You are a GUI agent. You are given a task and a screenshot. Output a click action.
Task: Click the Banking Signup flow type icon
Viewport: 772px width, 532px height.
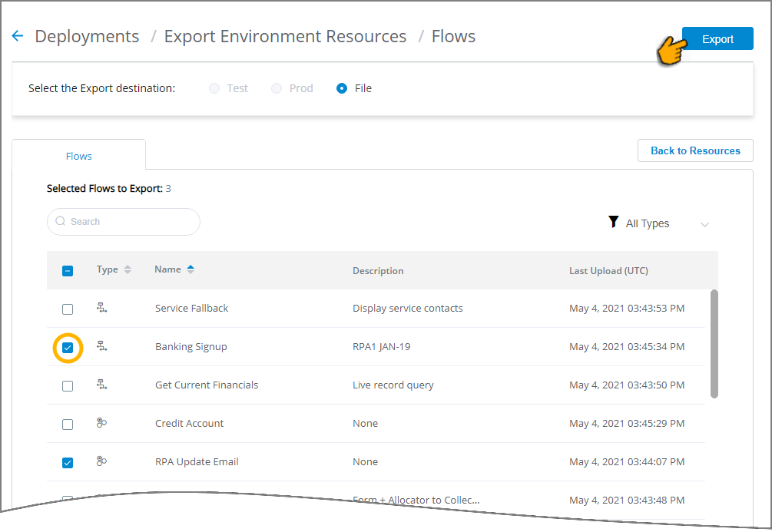point(102,346)
